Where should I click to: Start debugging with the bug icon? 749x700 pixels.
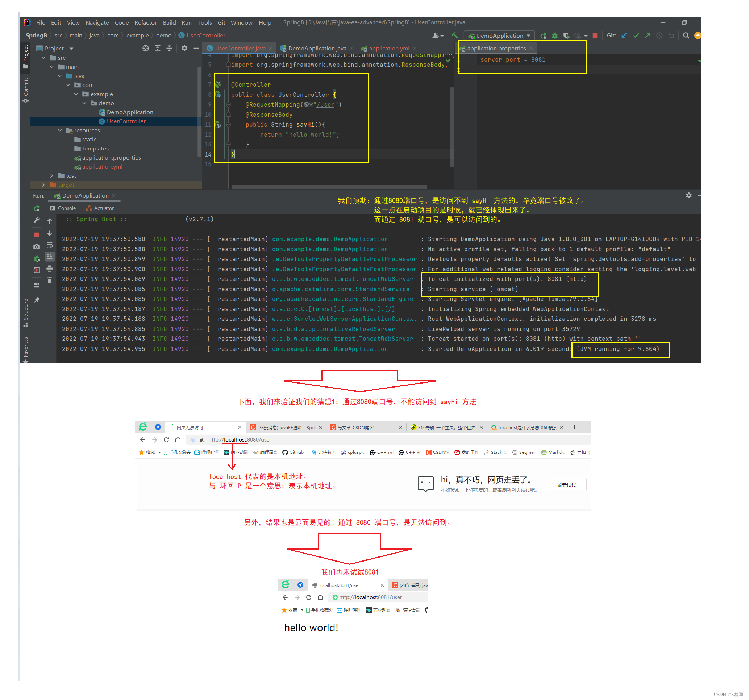554,36
